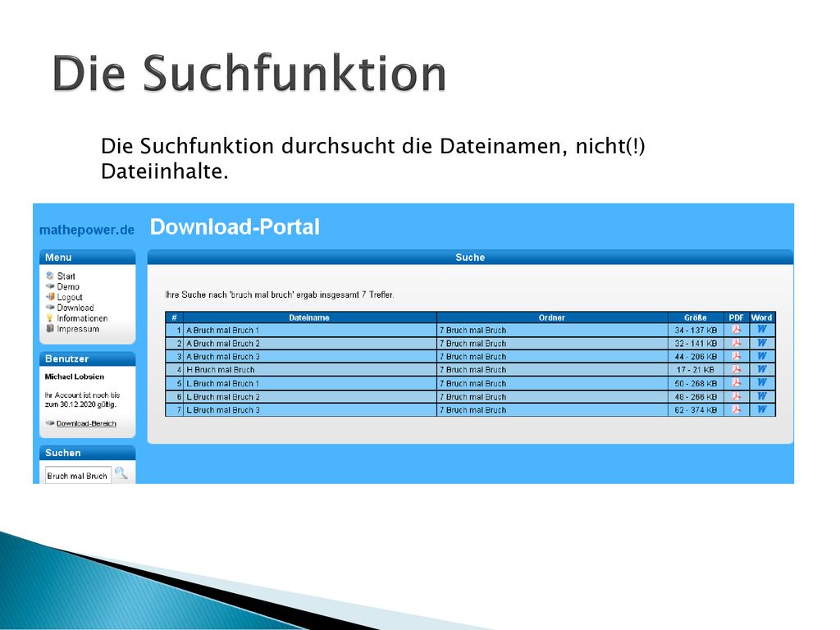Click size value 17 - 21 KB
This screenshot has width=840, height=630.
coord(696,370)
